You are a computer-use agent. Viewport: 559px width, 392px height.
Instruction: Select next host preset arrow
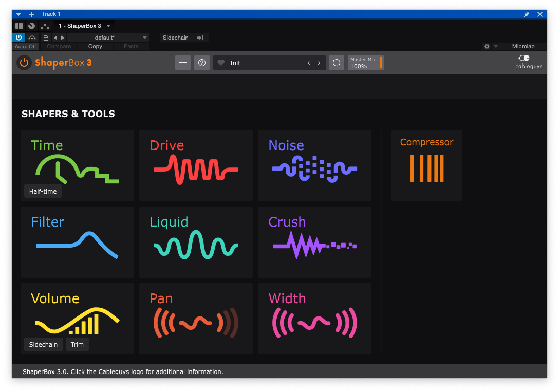(63, 38)
